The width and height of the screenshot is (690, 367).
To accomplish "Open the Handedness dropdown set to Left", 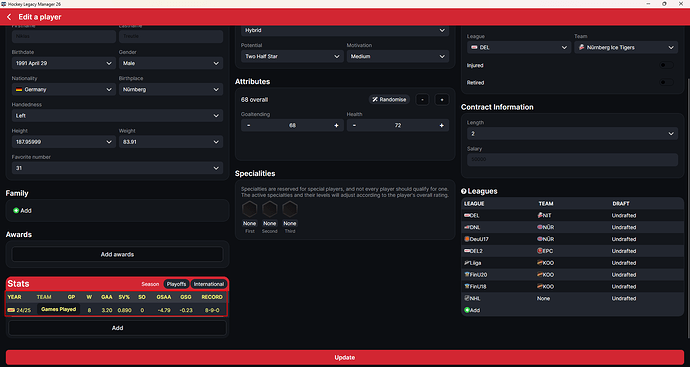I will [117, 116].
